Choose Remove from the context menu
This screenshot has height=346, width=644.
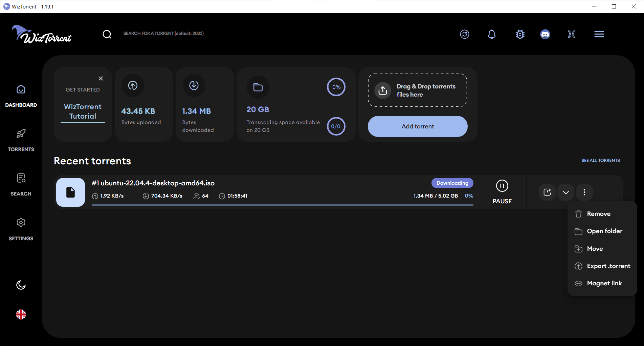coord(602,214)
